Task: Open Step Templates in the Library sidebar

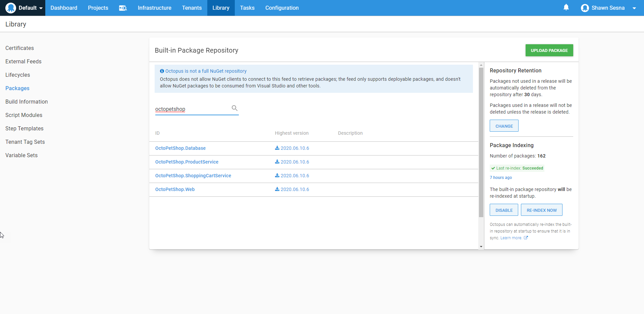Action: [24, 128]
